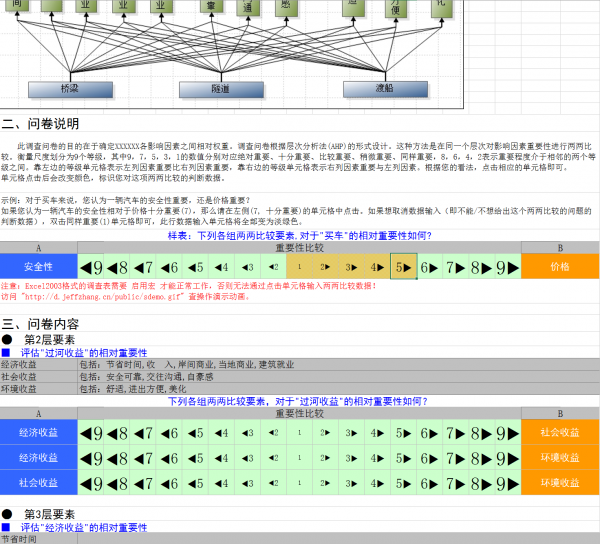The image size is (600, 544).
Task: Select left-side ◀5 in 经济收益 vs 社会收益 row
Action: pyautogui.click(x=195, y=433)
